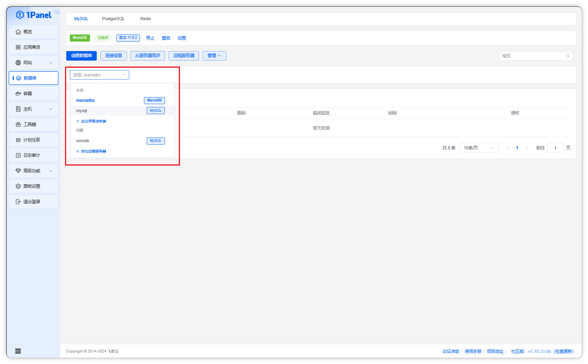Click the v1.10.21-lts version link
Viewport: 588px width, 364px height.
coord(539,351)
